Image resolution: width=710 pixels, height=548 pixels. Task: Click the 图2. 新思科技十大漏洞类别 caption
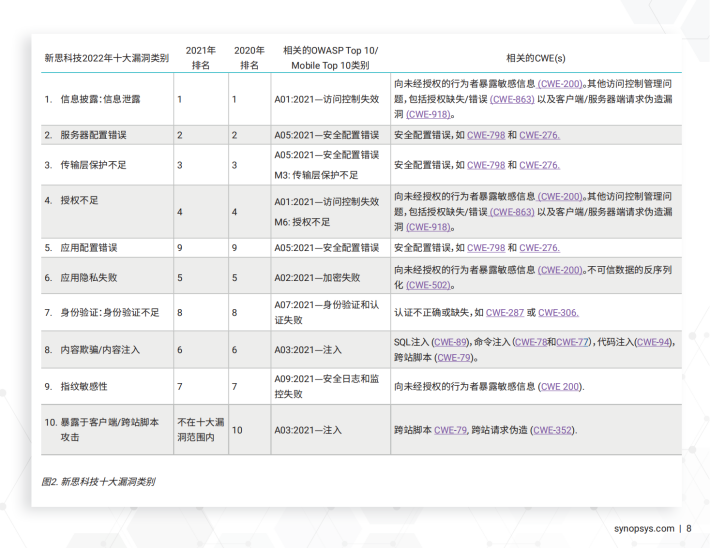98,481
